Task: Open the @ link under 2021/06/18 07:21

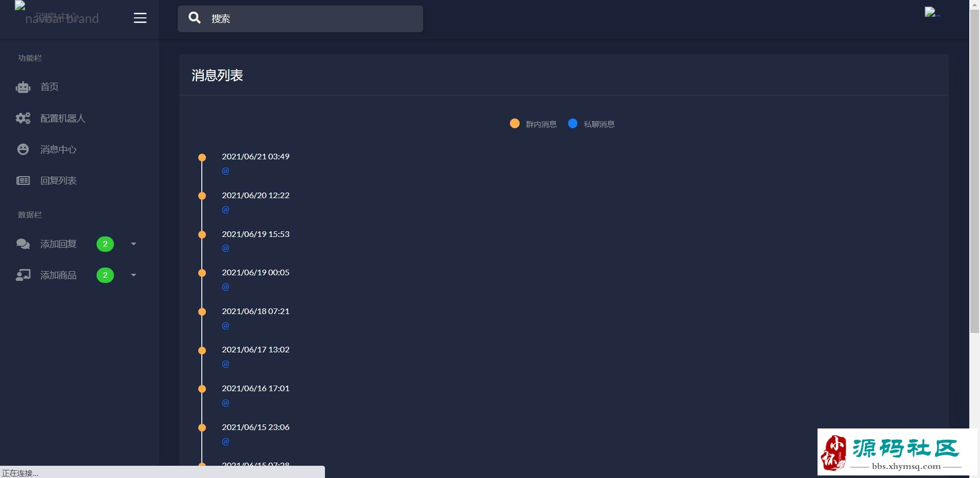Action: tap(225, 326)
